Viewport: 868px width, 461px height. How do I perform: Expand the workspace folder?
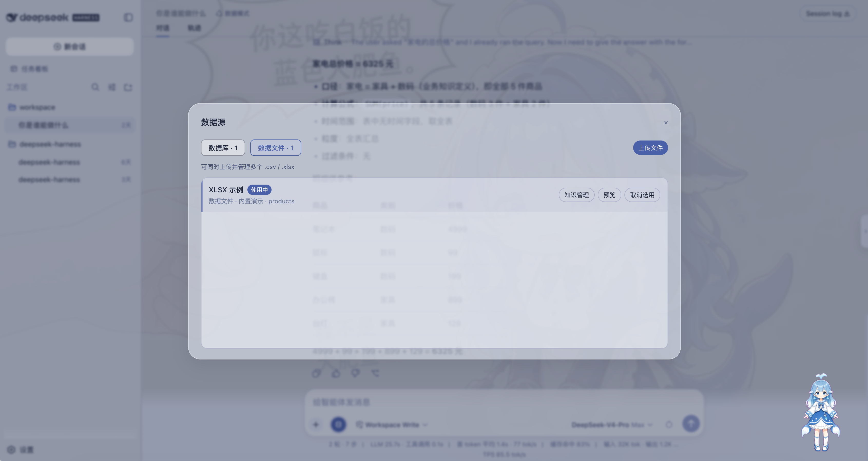coord(32,107)
